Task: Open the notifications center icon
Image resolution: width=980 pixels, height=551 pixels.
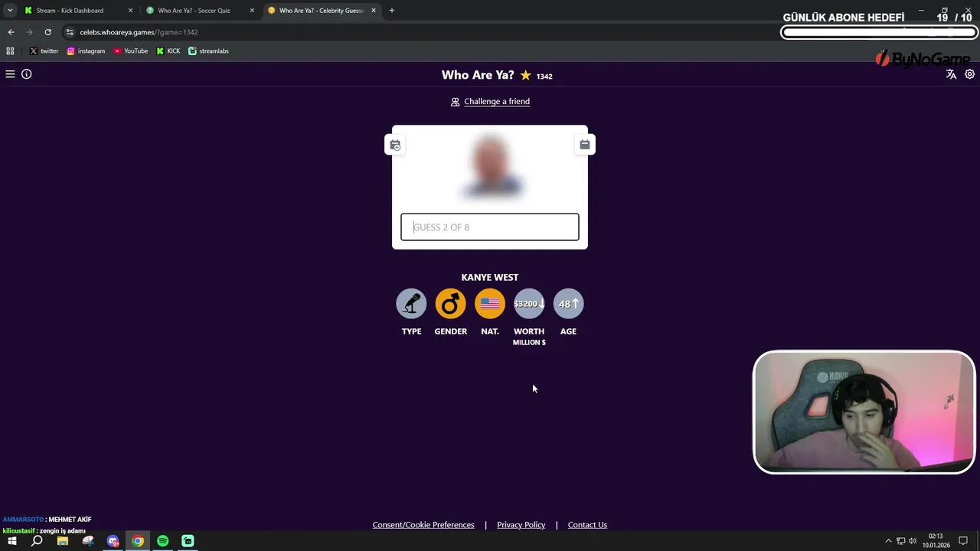Action: coord(963,541)
